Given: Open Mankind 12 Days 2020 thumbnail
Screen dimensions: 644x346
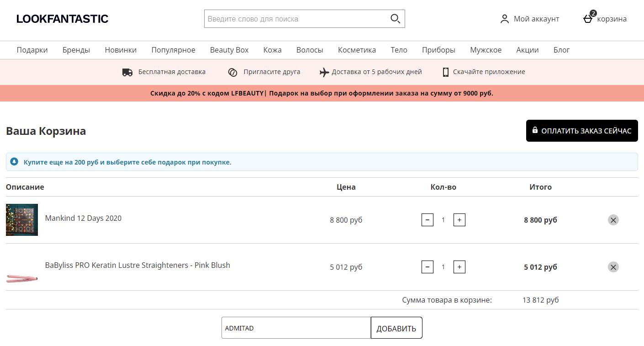Looking at the screenshot, I should point(22,220).
